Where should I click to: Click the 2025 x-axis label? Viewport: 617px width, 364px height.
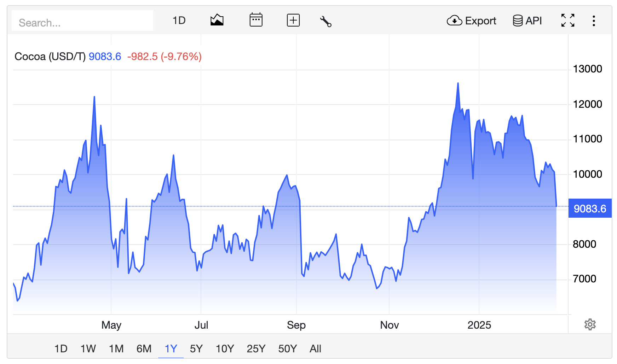tap(479, 325)
